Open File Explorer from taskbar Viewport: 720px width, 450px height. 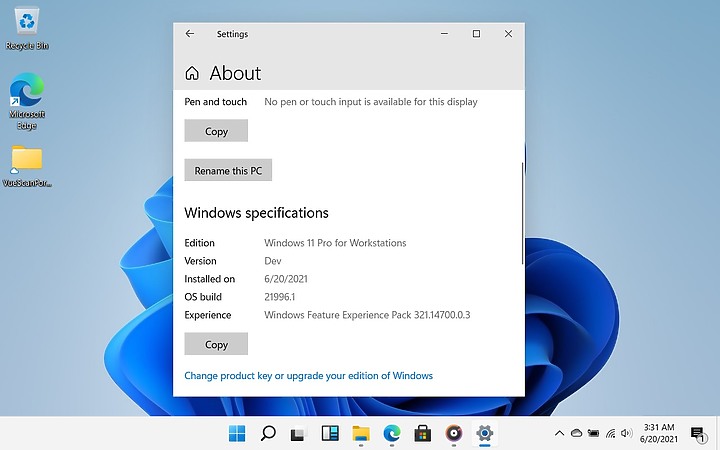point(361,433)
